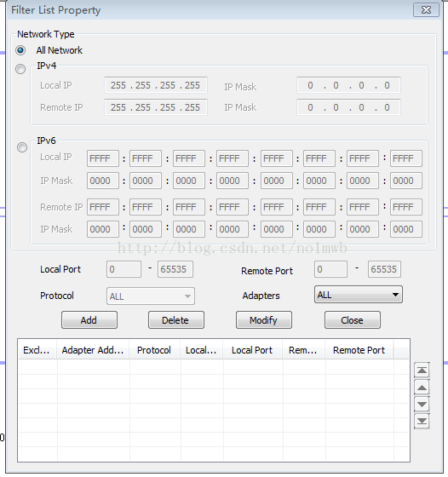Sort by the Rem... column header
The width and height of the screenshot is (448, 477).
click(x=304, y=350)
